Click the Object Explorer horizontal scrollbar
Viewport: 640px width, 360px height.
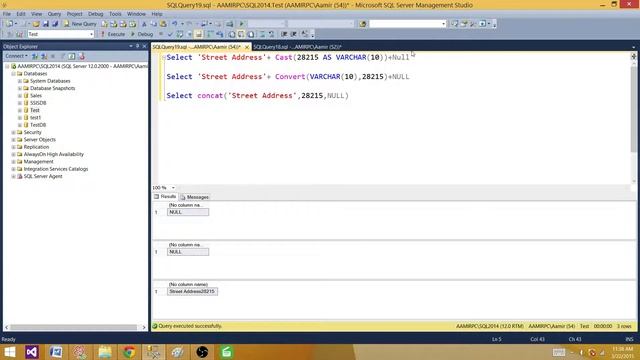75,327
